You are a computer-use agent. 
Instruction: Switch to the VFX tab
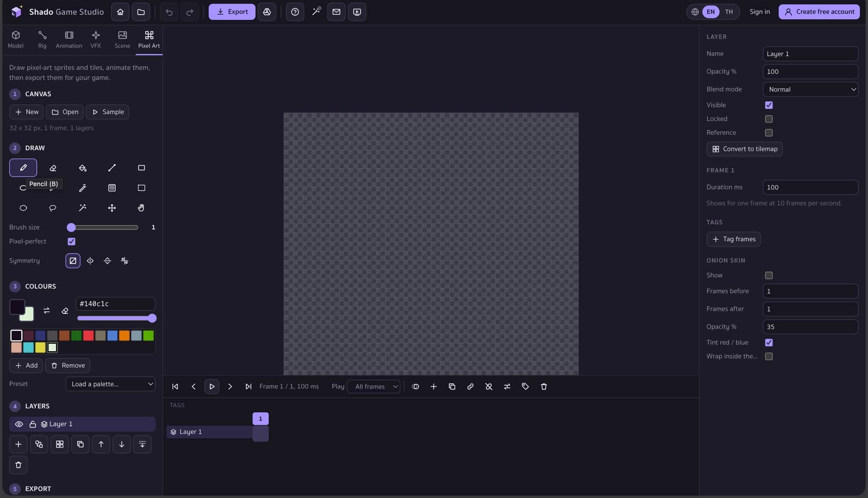click(x=96, y=40)
